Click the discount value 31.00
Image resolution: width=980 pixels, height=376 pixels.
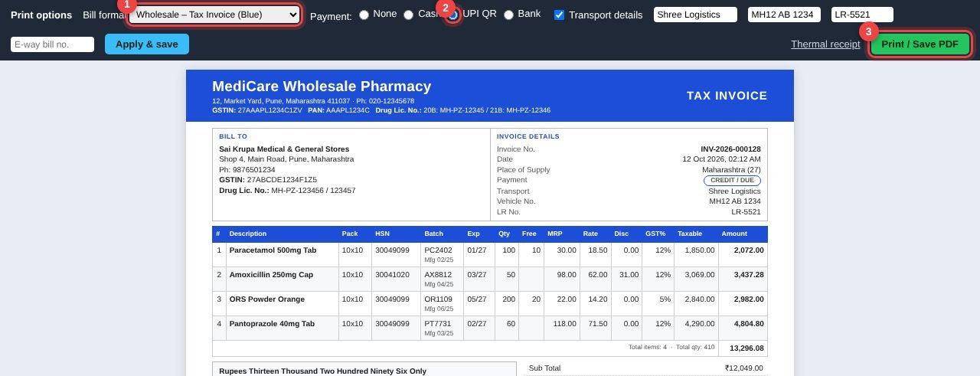tap(629, 275)
